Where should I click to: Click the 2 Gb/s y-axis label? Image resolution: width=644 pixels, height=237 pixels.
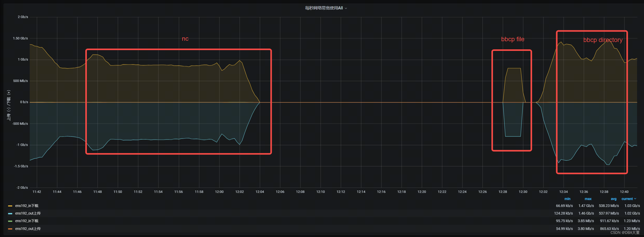(x=23, y=17)
